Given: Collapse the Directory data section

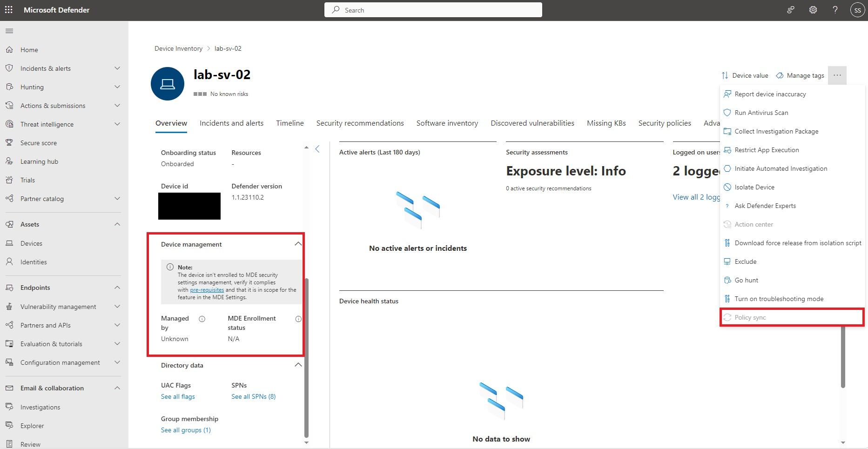Looking at the screenshot, I should [x=298, y=365].
